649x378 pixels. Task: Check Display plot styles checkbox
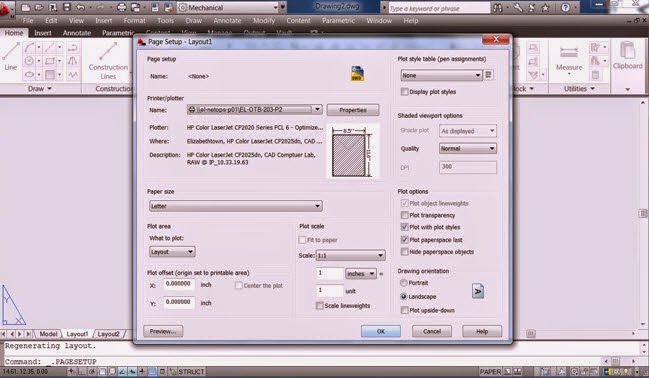405,92
